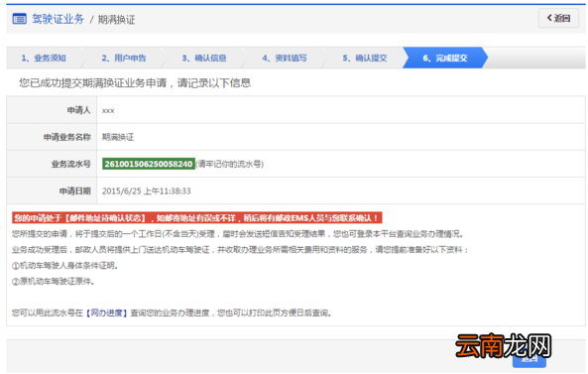This screenshot has width=588, height=374.
Task: Select step 2 用户申告 tab
Action: pos(124,59)
